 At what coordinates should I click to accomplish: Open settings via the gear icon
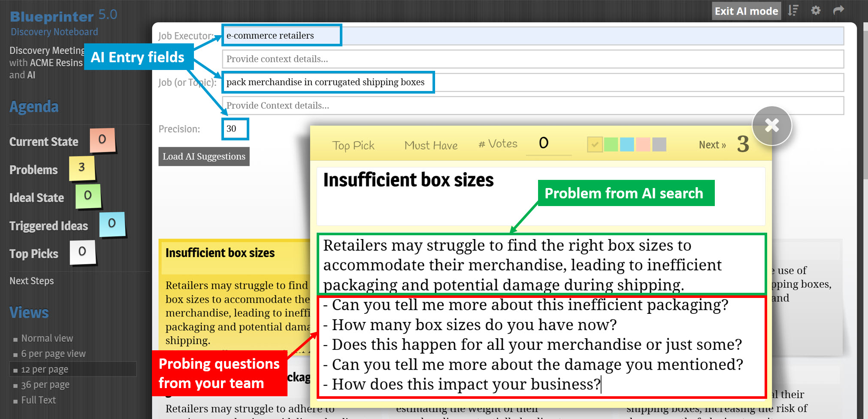pyautogui.click(x=816, y=10)
